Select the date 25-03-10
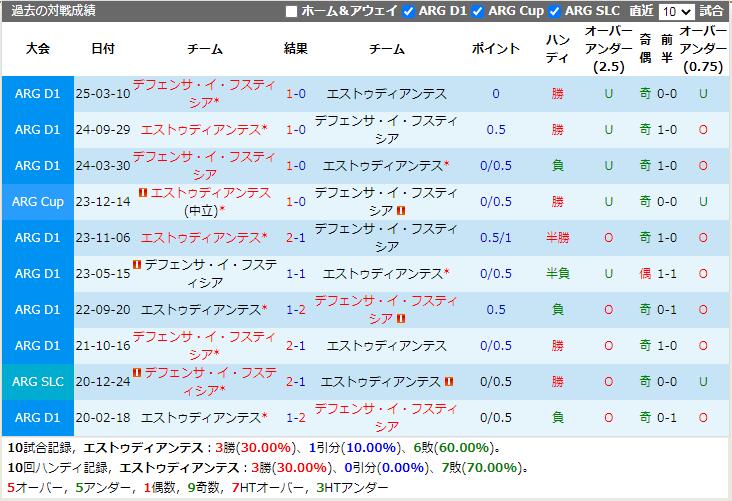The image size is (732, 501). click(103, 94)
